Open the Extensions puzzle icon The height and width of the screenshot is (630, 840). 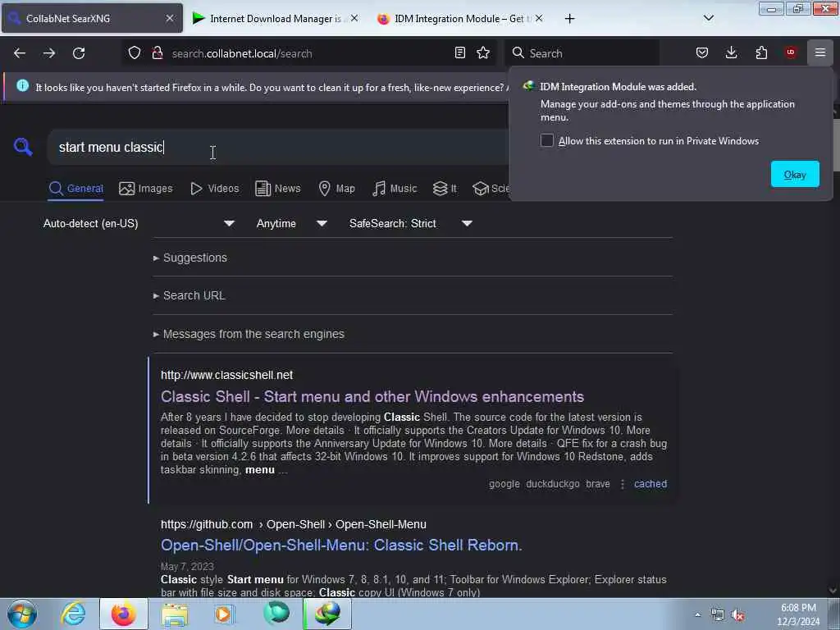[761, 52]
